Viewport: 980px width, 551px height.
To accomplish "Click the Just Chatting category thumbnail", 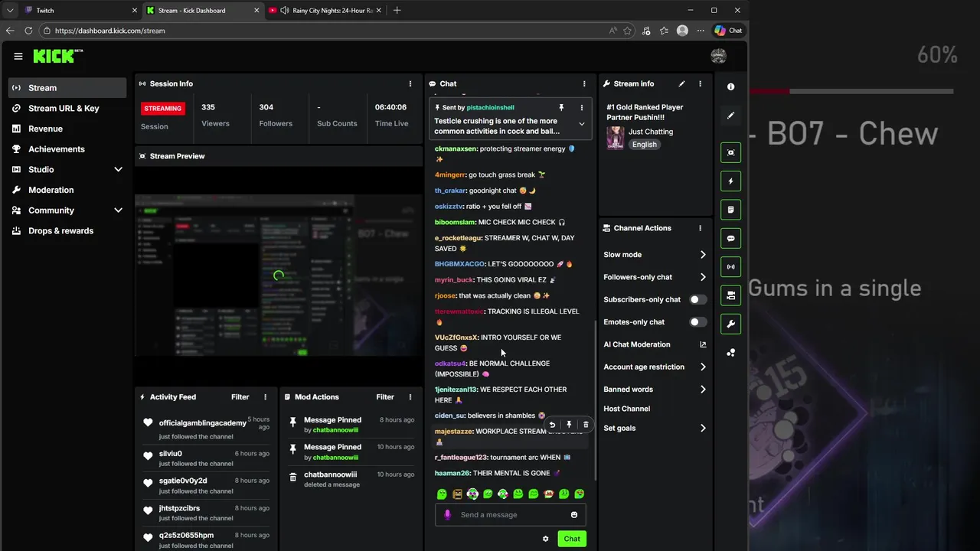I will 616,138.
